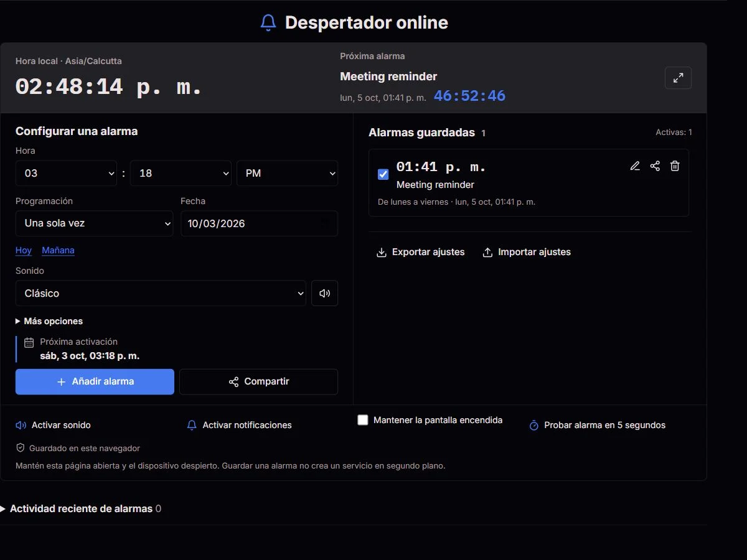Click Exportar ajustes
The height and width of the screenshot is (560, 747).
click(421, 252)
